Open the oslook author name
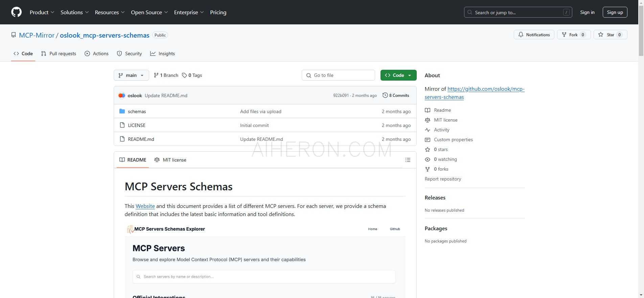The height and width of the screenshot is (298, 644). (135, 95)
